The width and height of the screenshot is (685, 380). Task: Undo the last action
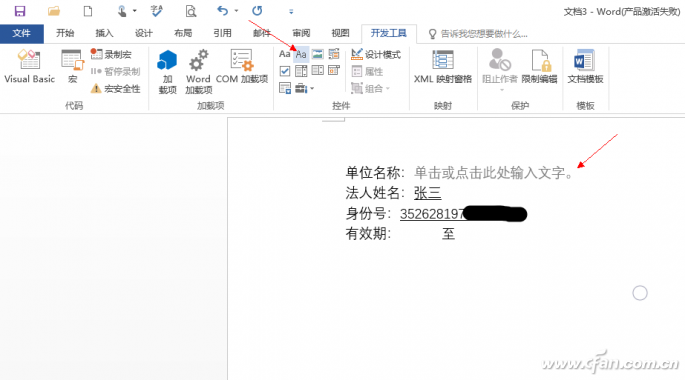[222, 11]
